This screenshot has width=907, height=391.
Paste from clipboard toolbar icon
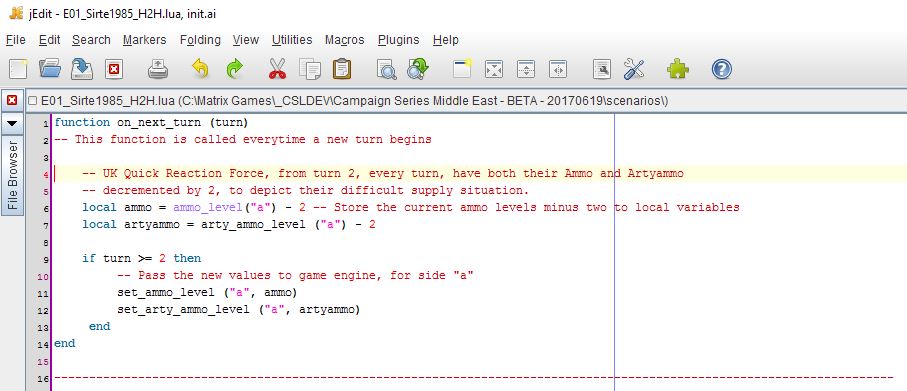pos(342,69)
